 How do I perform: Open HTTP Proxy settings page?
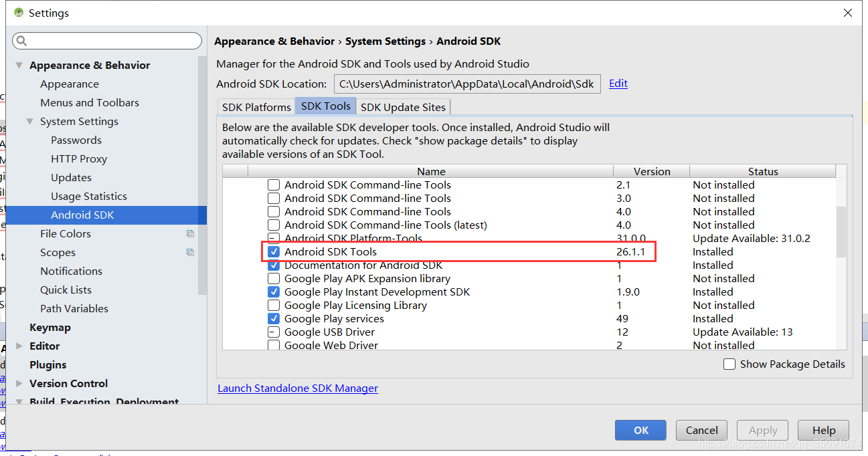[x=79, y=158]
